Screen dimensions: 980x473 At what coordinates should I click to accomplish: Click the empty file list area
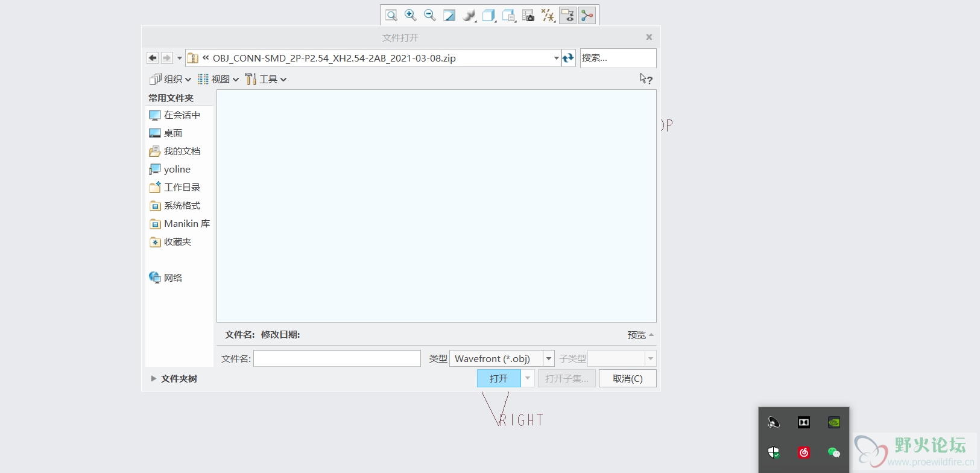click(x=437, y=206)
